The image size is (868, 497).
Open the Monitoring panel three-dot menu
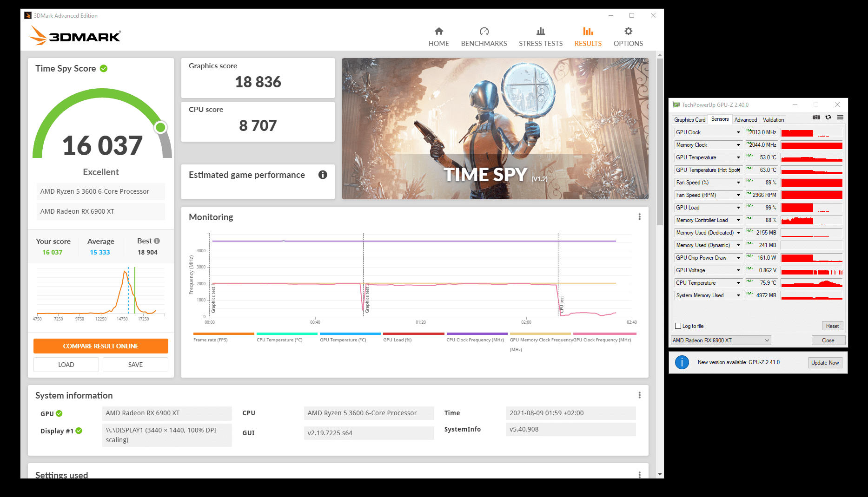[639, 217]
